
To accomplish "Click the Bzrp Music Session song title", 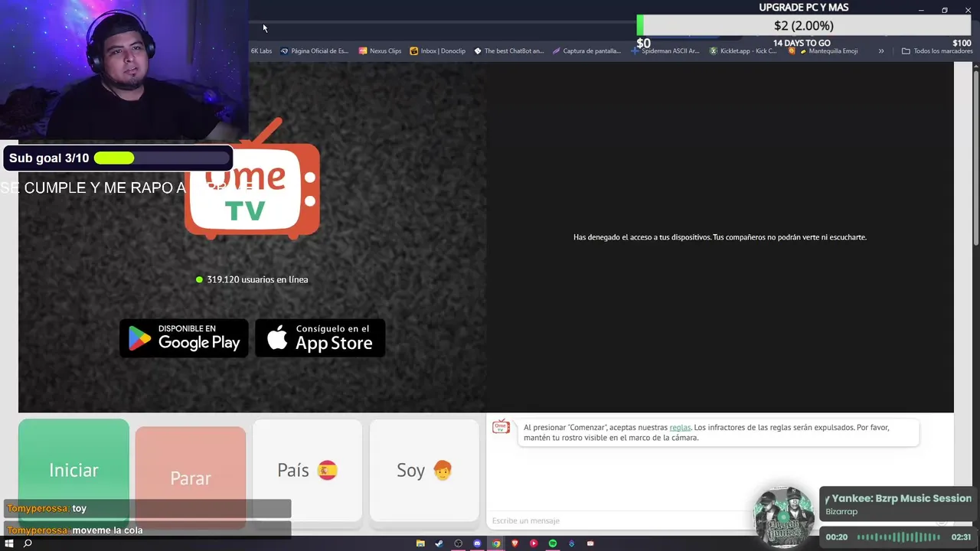I will (899, 498).
